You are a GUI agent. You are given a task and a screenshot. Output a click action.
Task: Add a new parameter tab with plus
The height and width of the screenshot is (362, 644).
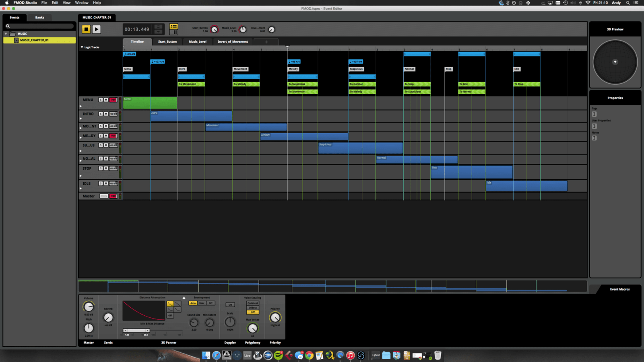click(266, 42)
